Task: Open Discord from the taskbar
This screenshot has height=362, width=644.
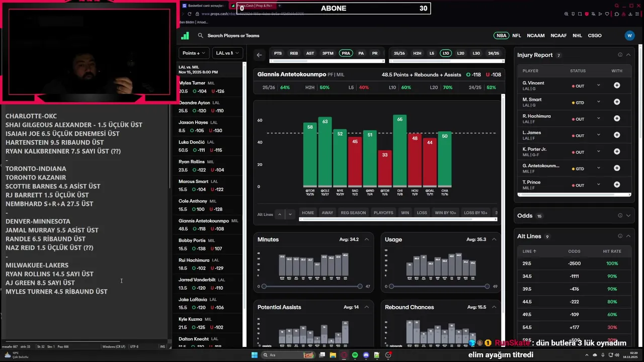Action: [366, 355]
